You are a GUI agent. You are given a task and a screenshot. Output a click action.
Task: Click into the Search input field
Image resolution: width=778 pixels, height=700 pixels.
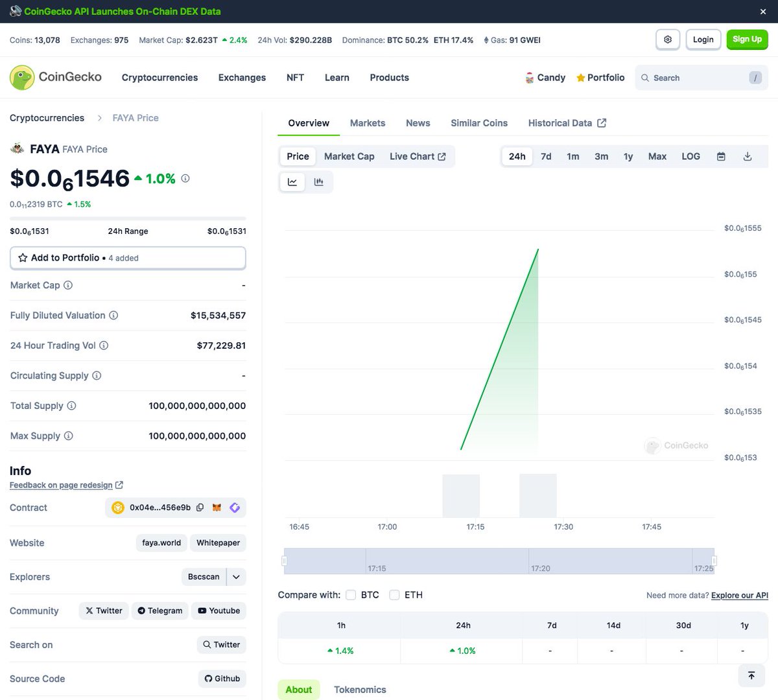701,78
